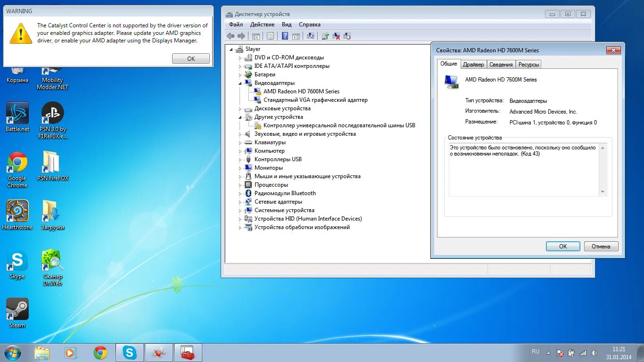Open the Сканер Dr.Web desktop shortcut
The height and width of the screenshot is (362, 644).
click(53, 268)
